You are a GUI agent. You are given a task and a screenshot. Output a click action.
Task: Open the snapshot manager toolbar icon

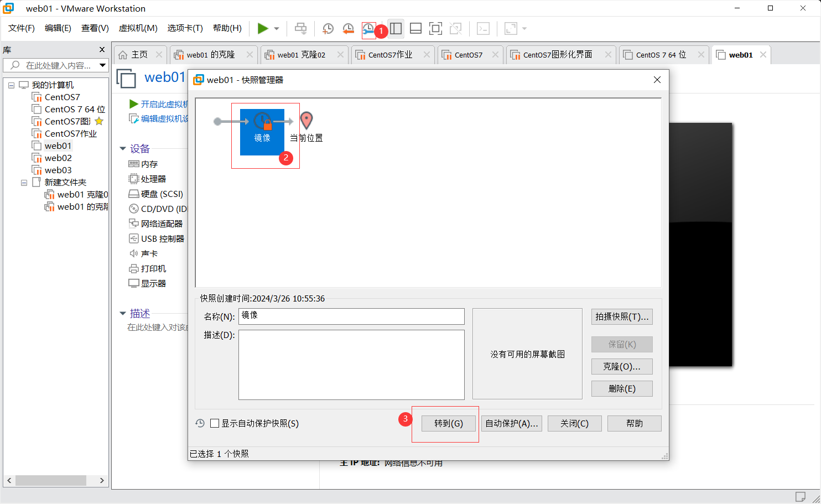click(368, 28)
